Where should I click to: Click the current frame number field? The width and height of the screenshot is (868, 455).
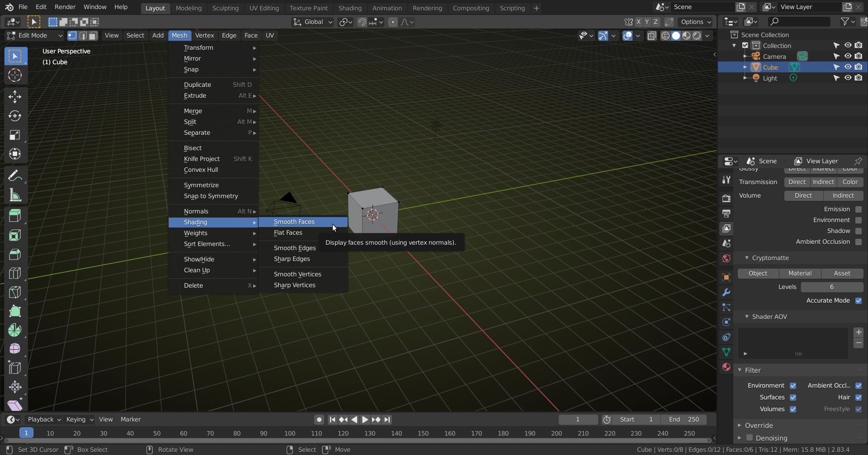click(x=578, y=420)
